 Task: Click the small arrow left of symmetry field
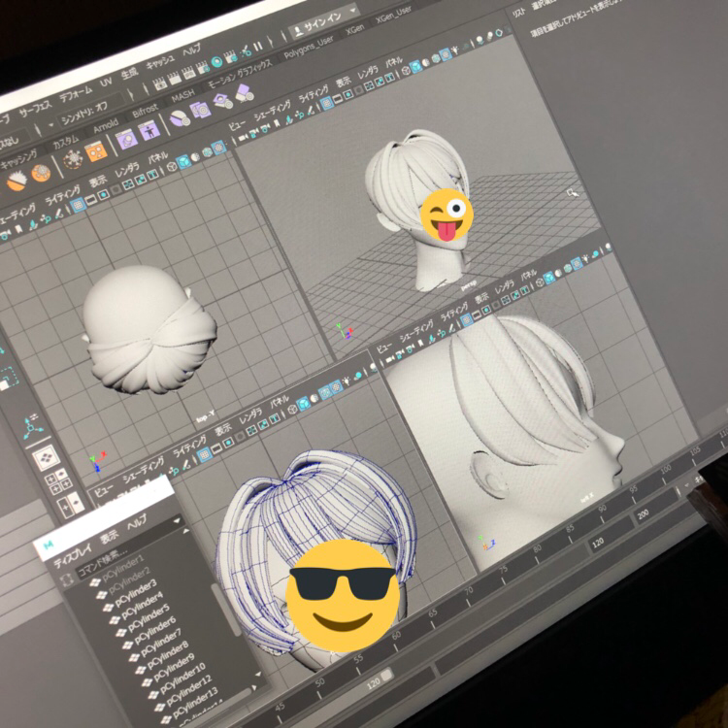[51, 126]
